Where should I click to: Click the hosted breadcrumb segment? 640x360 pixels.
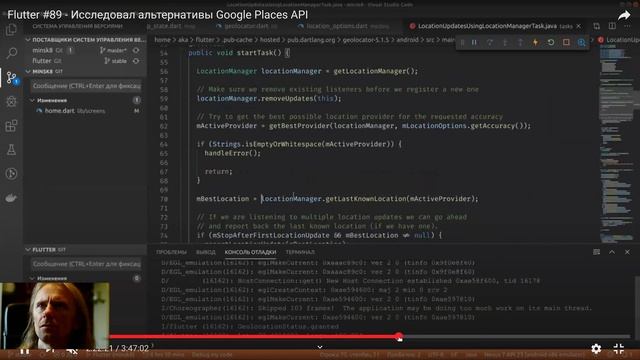(269, 40)
